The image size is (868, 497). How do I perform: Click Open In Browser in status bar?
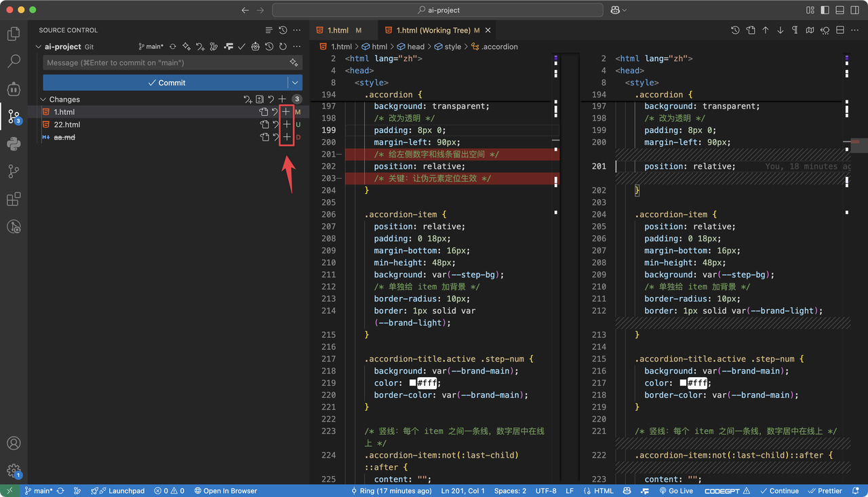coord(226,491)
